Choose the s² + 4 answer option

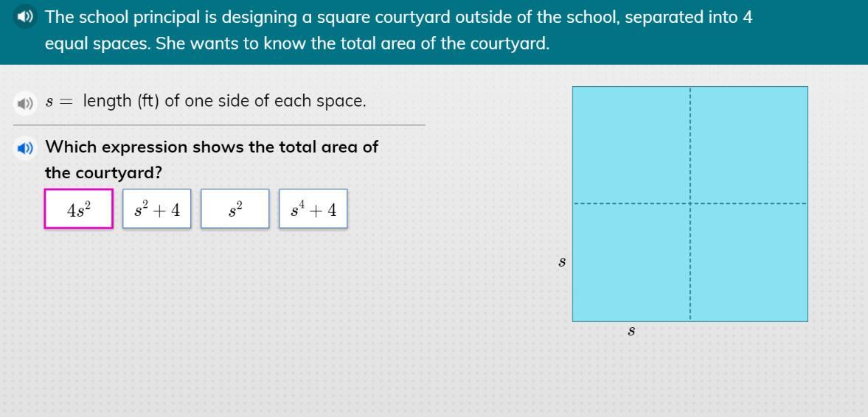[x=156, y=208]
